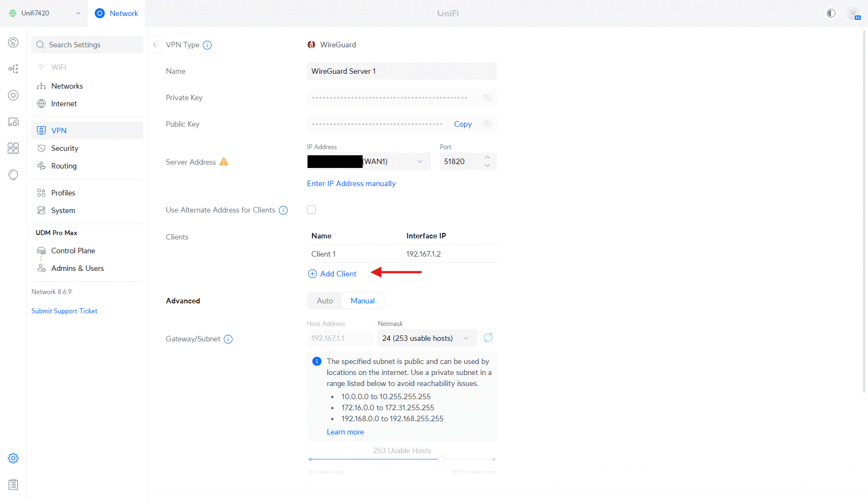Switch Advanced mode to Auto
The height and width of the screenshot is (500, 868).
(x=325, y=301)
